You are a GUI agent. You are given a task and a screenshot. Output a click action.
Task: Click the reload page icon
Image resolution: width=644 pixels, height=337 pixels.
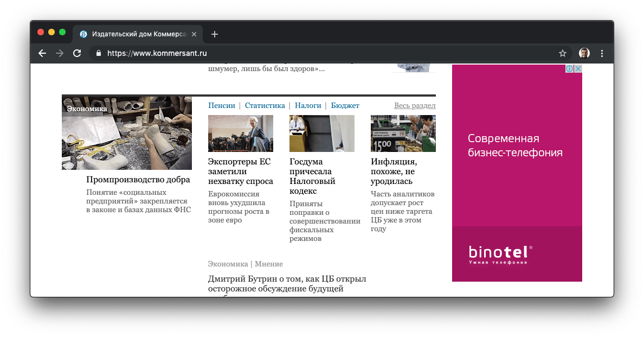[x=76, y=53]
